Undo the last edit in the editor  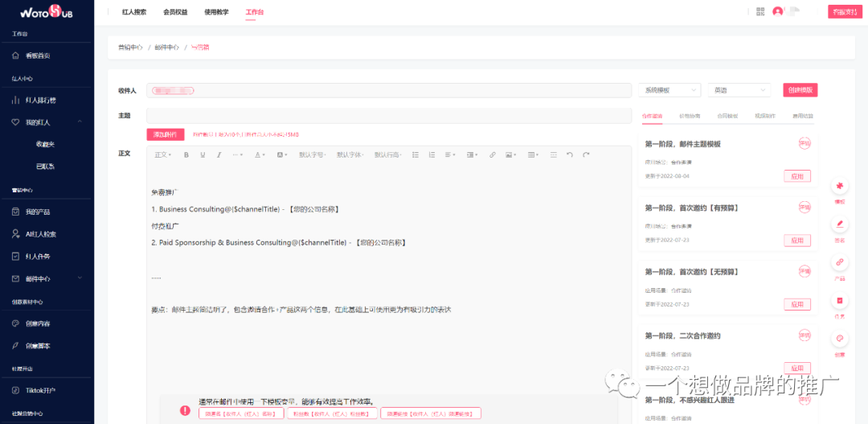tap(569, 155)
